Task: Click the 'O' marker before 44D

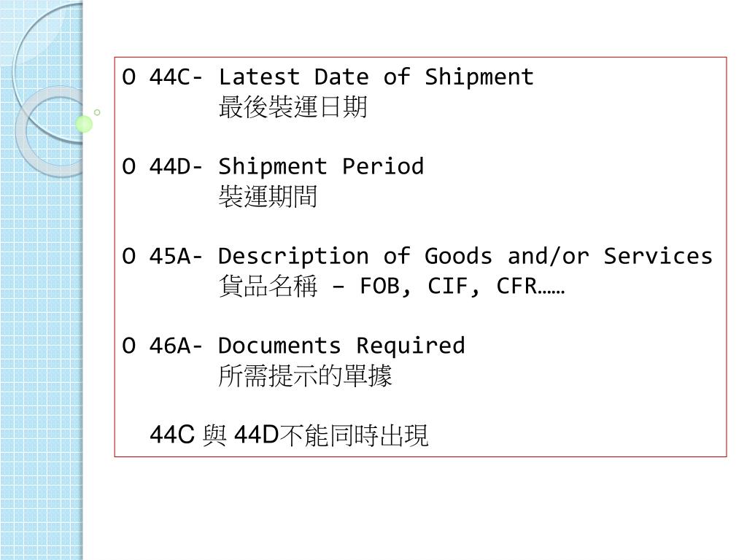Action: click(x=128, y=167)
